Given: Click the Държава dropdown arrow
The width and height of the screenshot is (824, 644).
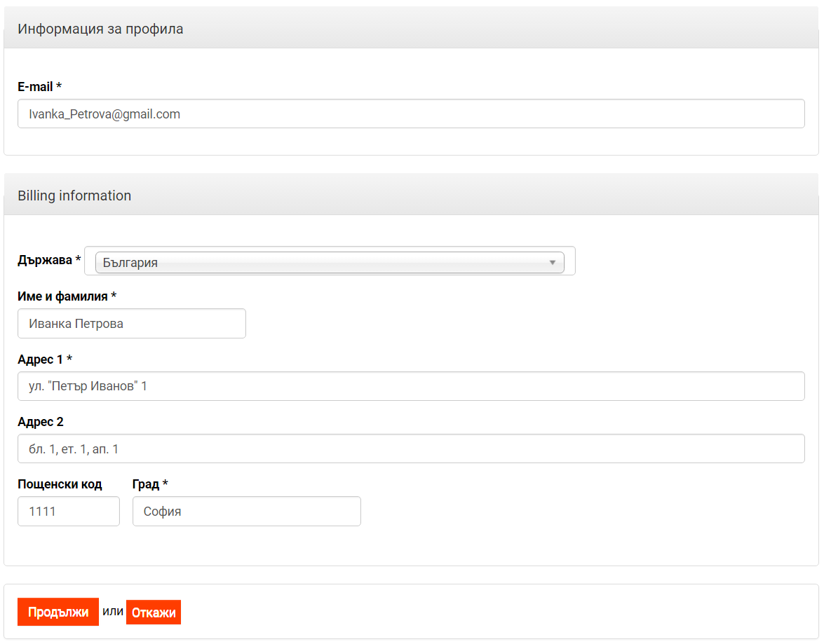Looking at the screenshot, I should tap(553, 263).
